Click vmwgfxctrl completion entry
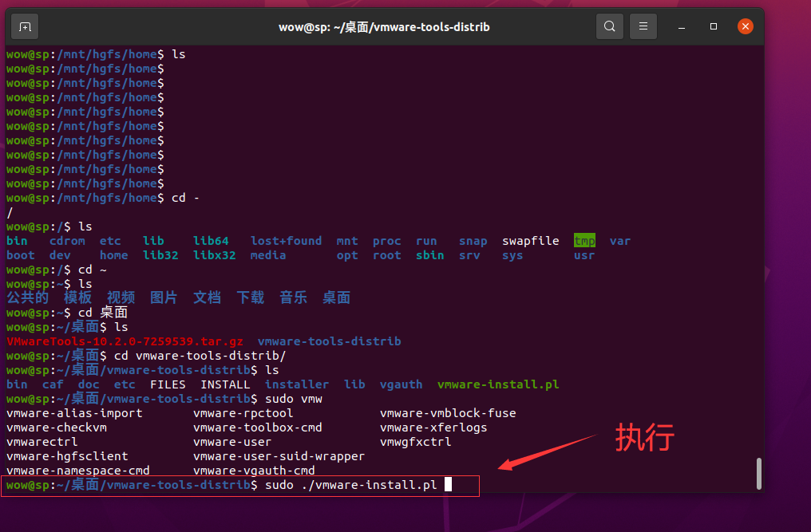The image size is (811, 532). [415, 442]
